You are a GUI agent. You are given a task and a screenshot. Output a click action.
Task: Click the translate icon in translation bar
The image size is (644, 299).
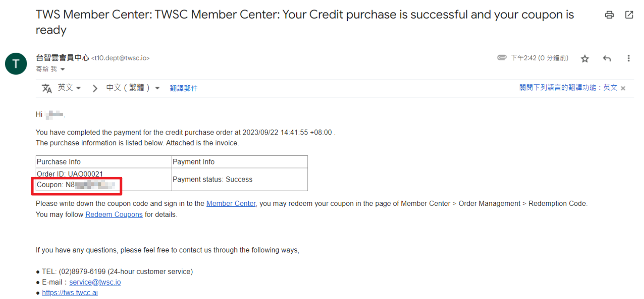click(x=47, y=88)
